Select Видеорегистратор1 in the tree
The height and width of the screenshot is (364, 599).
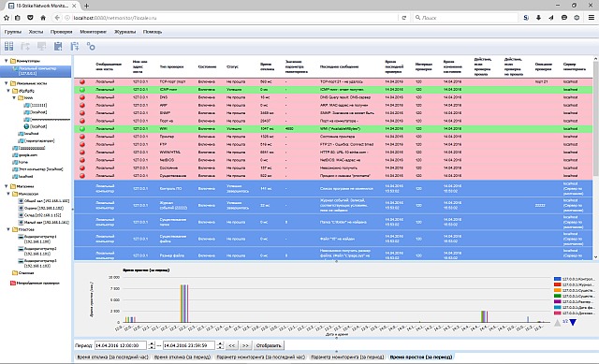pyautogui.click(x=40, y=240)
